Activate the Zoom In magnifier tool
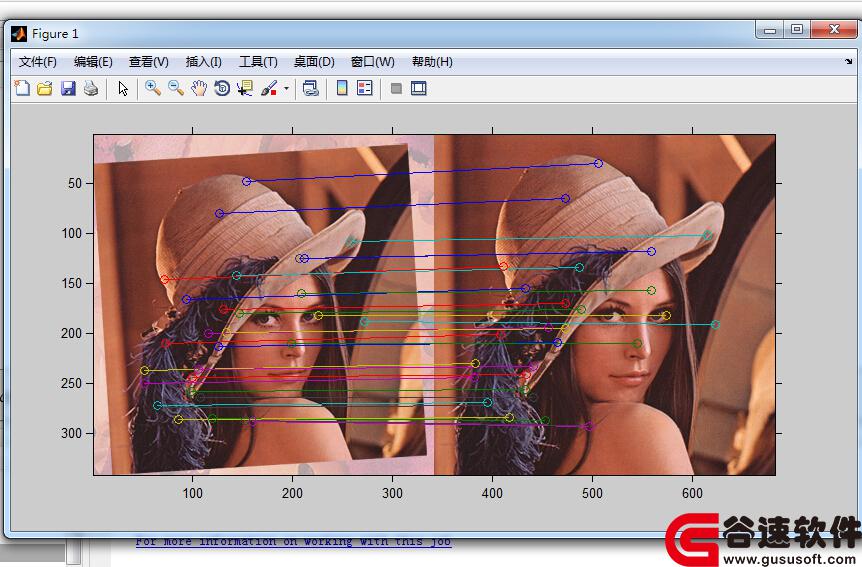Screen dimensions: 862x567 (x=153, y=88)
